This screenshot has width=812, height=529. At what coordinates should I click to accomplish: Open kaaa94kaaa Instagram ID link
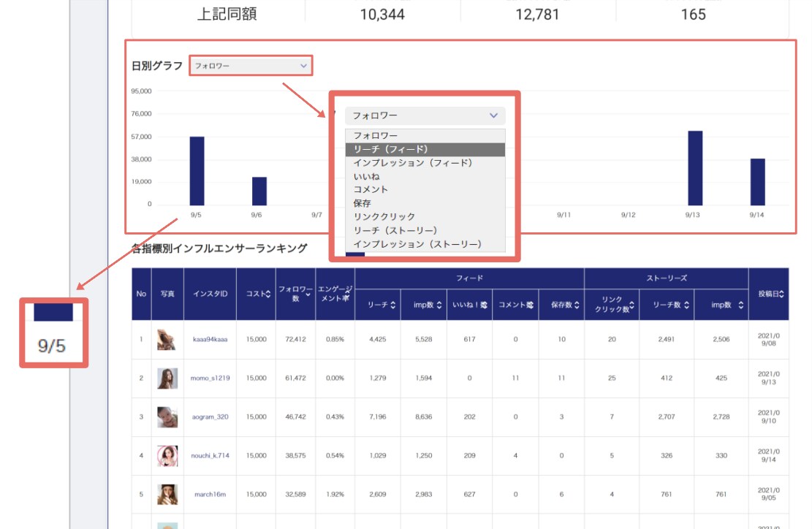click(210, 340)
